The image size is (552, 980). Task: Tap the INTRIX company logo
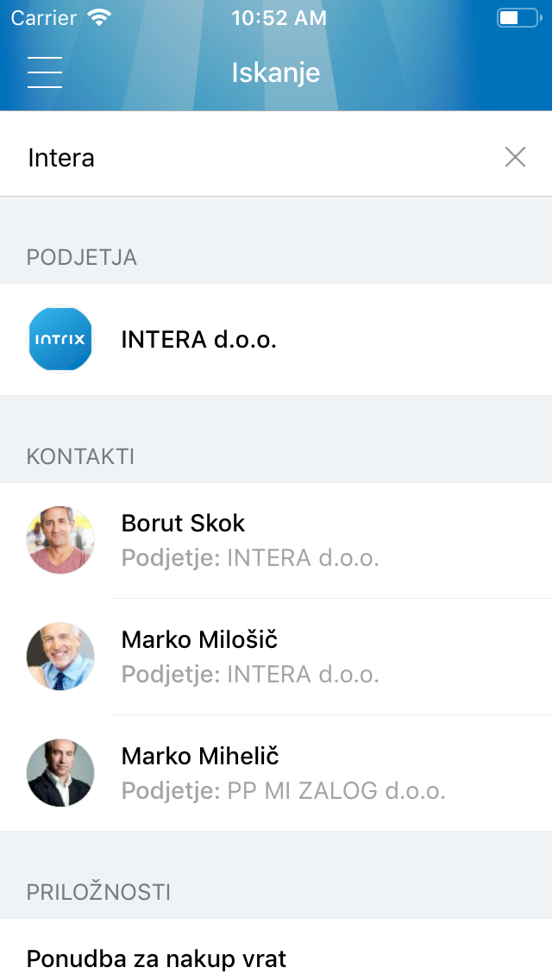(x=60, y=339)
